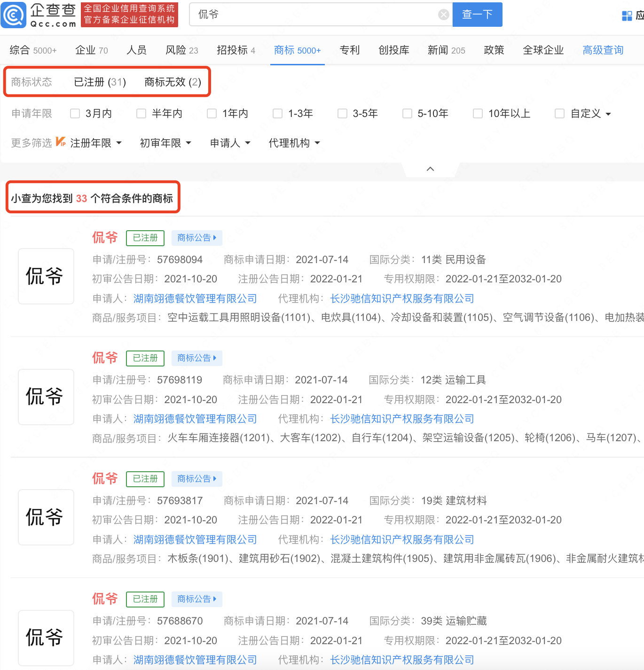Tick the 半年内 checkbox
Screen dimensions: 644x670
tap(141, 113)
